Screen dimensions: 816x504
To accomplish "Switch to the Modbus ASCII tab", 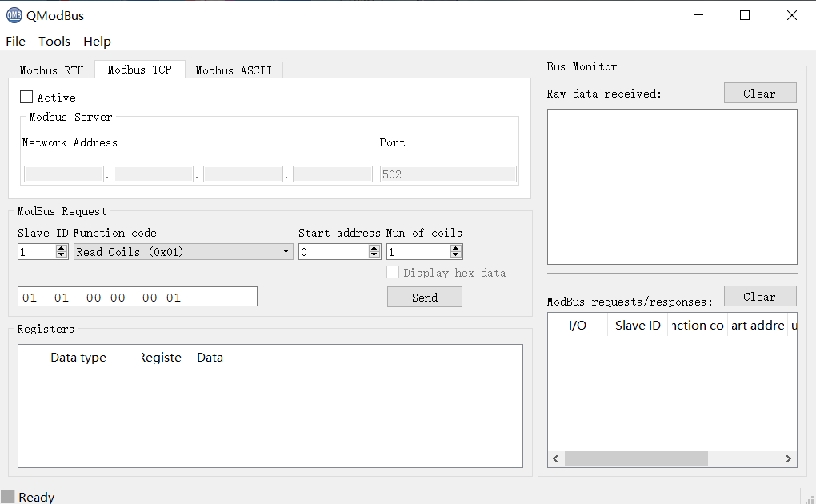I will pyautogui.click(x=234, y=70).
